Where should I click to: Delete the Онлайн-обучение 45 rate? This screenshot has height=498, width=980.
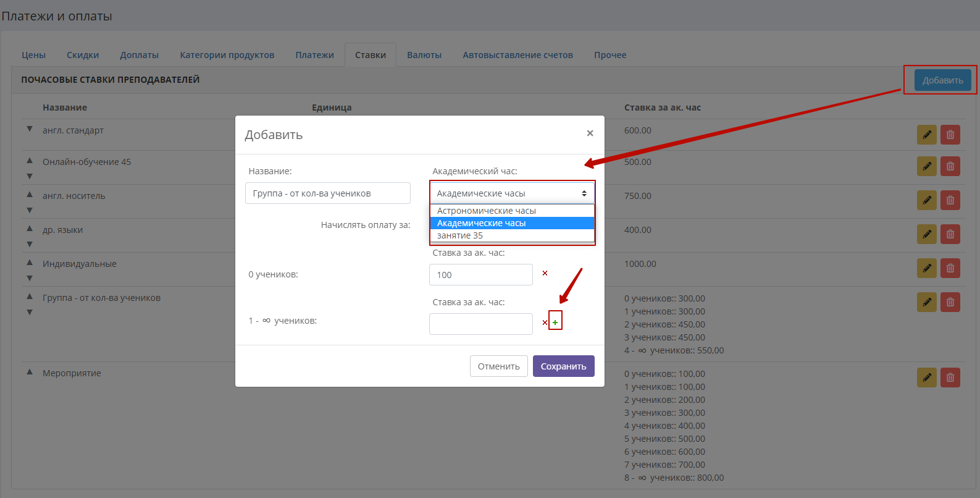click(x=950, y=166)
